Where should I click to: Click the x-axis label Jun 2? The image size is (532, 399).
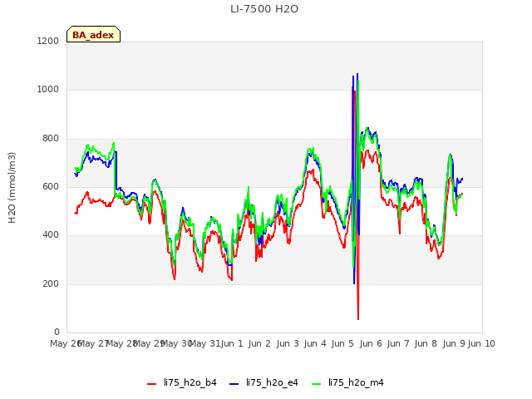[x=259, y=343]
